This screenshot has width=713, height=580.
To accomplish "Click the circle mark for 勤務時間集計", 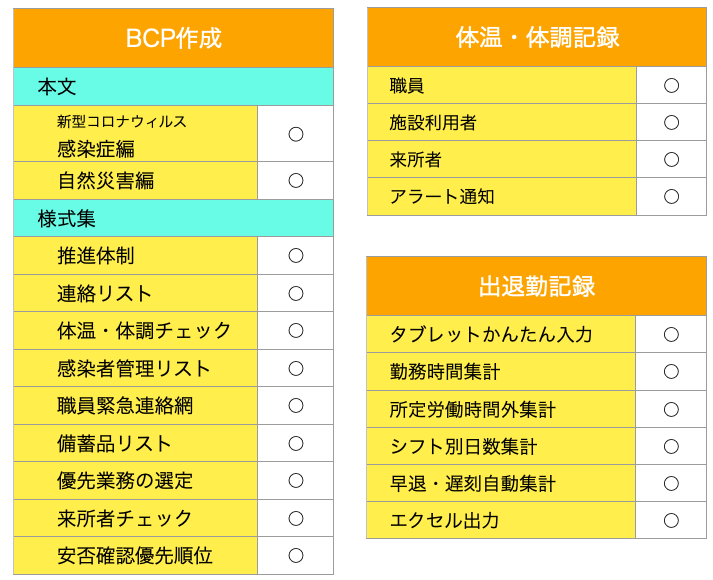I will point(671,372).
